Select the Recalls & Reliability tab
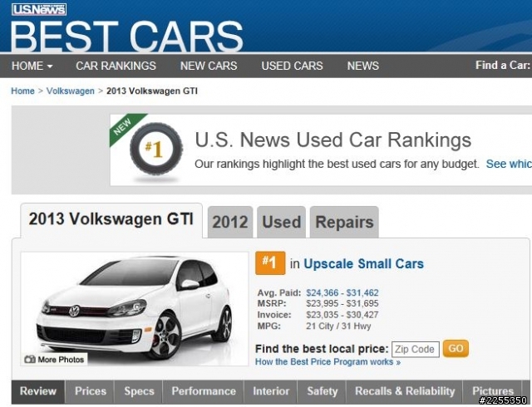 pos(405,391)
